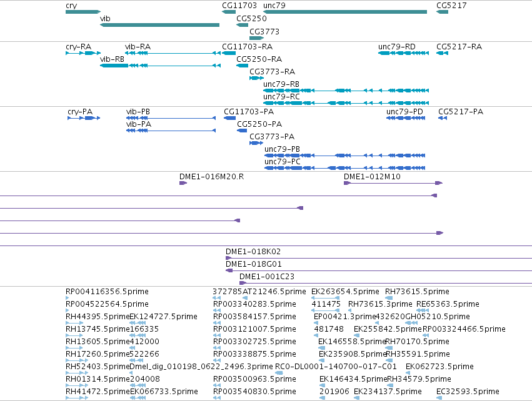This screenshot has width=532, height=401.
Task: Select the DME1-012M10 clone span
Action: [393, 183]
